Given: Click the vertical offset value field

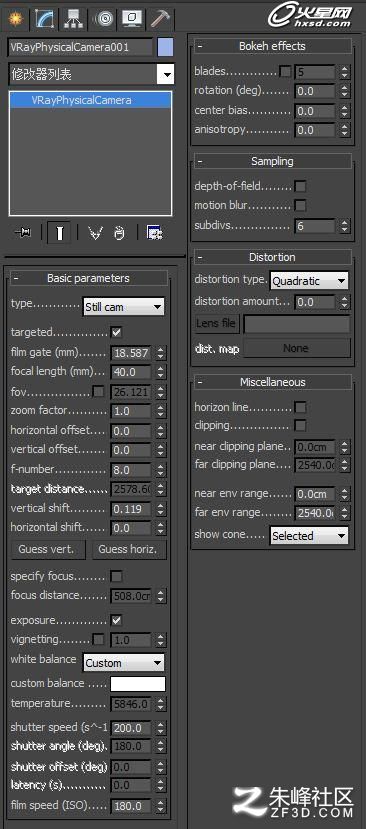Looking at the screenshot, I should coord(131,450).
